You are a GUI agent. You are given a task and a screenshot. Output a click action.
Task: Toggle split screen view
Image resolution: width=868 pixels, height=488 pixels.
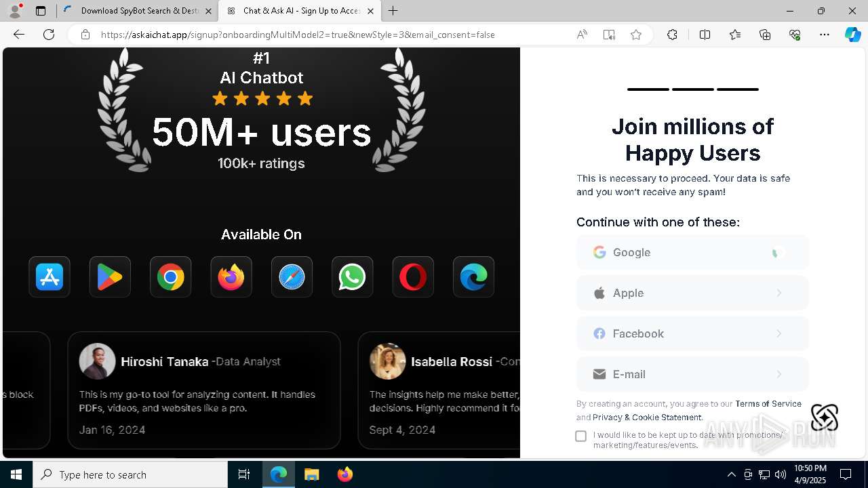point(705,35)
